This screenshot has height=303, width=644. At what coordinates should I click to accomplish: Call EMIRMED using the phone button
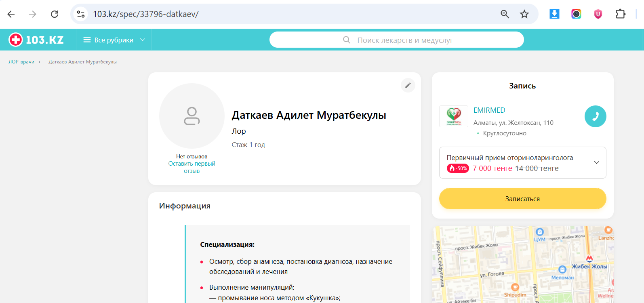tap(595, 116)
